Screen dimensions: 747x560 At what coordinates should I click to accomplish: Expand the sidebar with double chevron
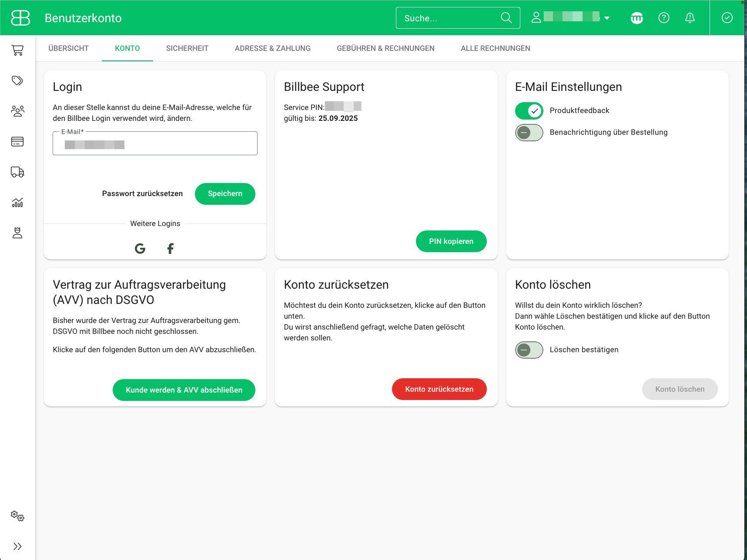point(17,547)
